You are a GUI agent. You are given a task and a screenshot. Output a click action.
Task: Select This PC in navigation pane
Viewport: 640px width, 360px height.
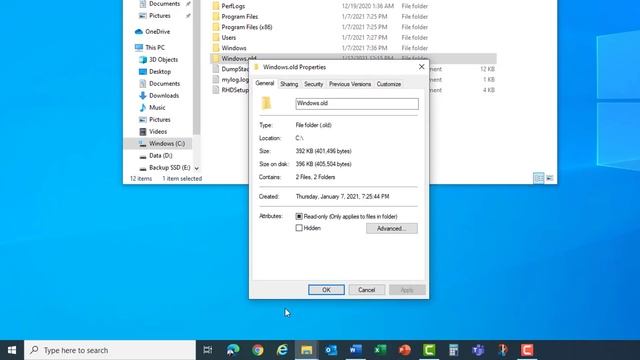tap(155, 47)
